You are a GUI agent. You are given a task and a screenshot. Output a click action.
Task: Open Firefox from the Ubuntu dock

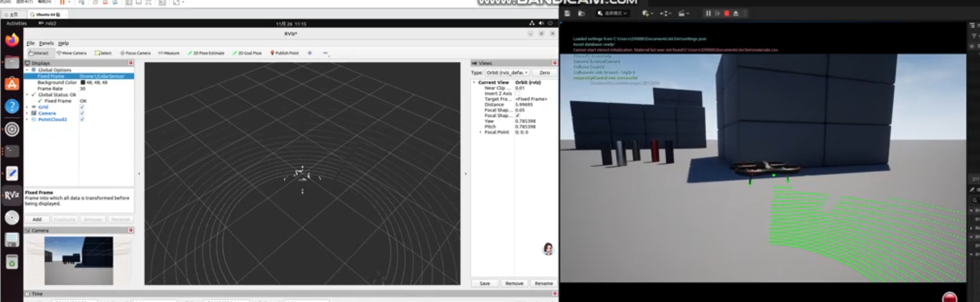pyautogui.click(x=12, y=40)
